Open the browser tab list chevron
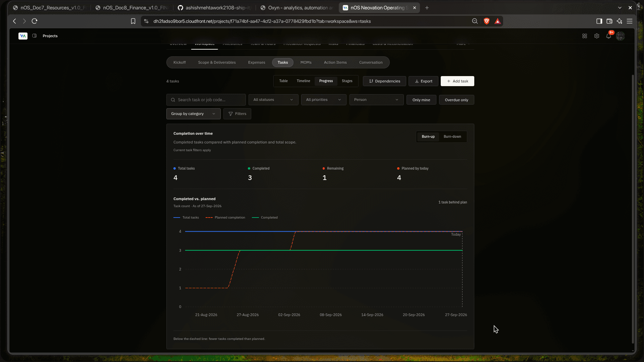Viewport: 644px width, 362px height. (x=620, y=8)
